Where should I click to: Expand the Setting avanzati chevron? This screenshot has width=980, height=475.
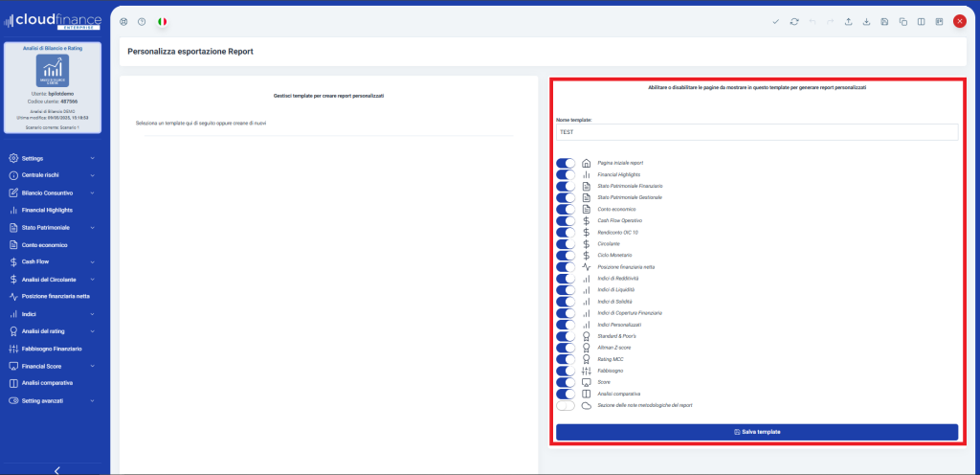click(x=93, y=400)
